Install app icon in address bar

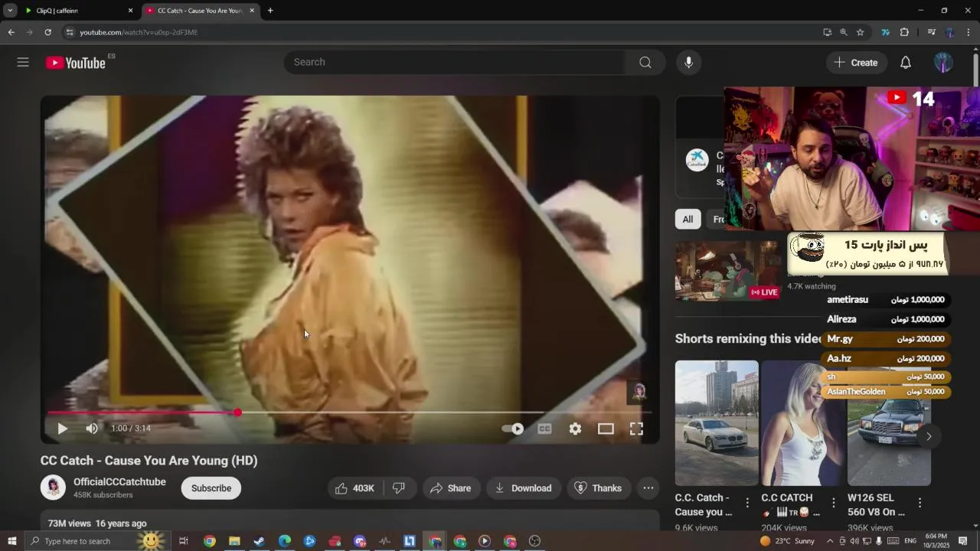[x=827, y=32]
